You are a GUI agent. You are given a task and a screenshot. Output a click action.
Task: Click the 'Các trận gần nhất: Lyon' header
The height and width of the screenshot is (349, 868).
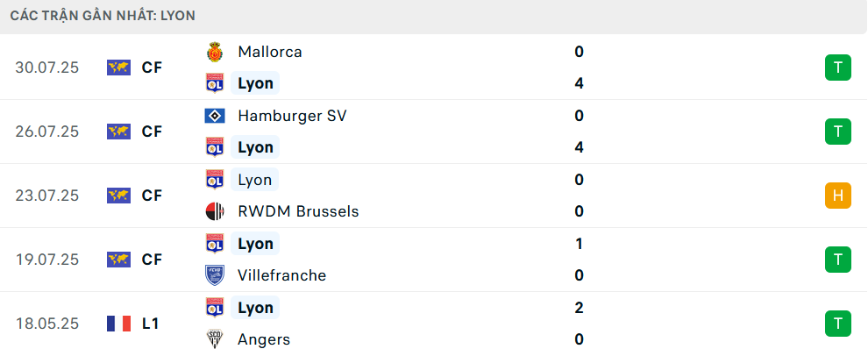103,16
